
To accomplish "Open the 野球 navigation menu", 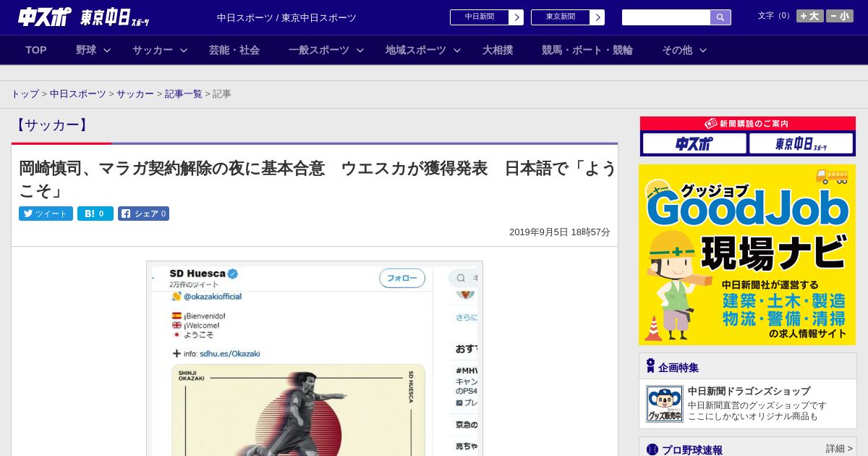I will click(86, 50).
